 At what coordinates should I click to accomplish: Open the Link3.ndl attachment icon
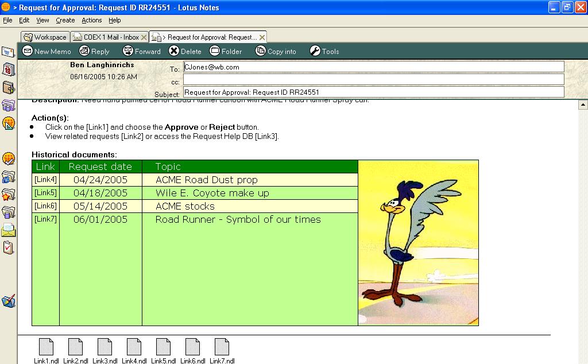tap(105, 347)
